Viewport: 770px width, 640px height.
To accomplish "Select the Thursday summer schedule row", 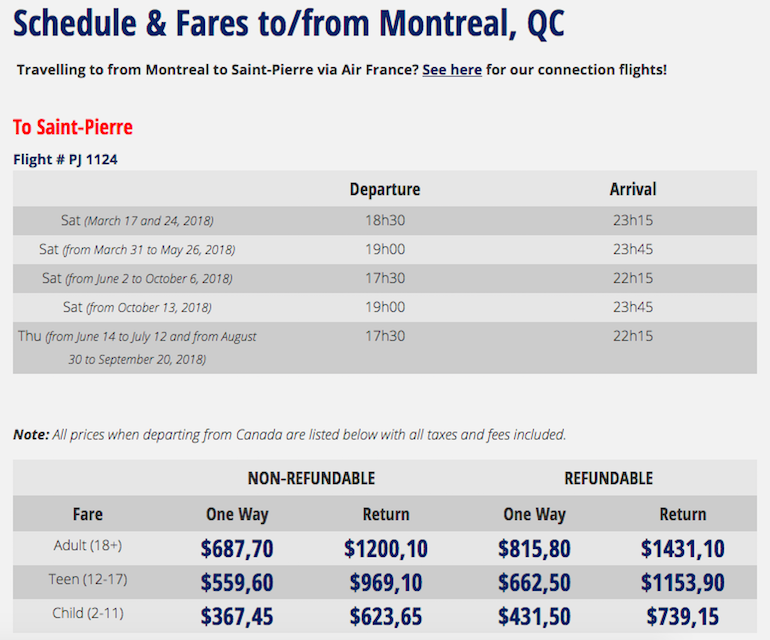I will pos(385,348).
